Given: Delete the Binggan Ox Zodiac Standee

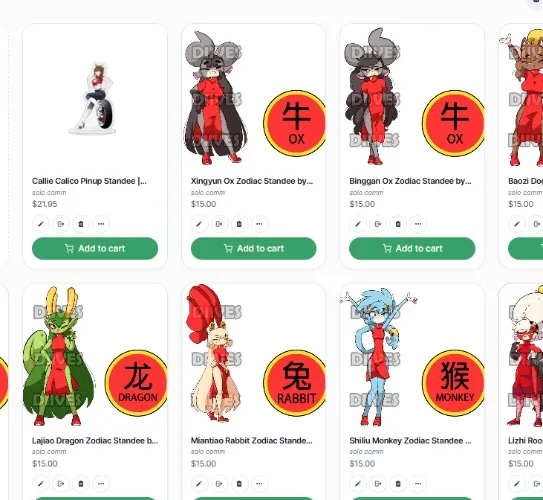Looking at the screenshot, I should [398, 224].
